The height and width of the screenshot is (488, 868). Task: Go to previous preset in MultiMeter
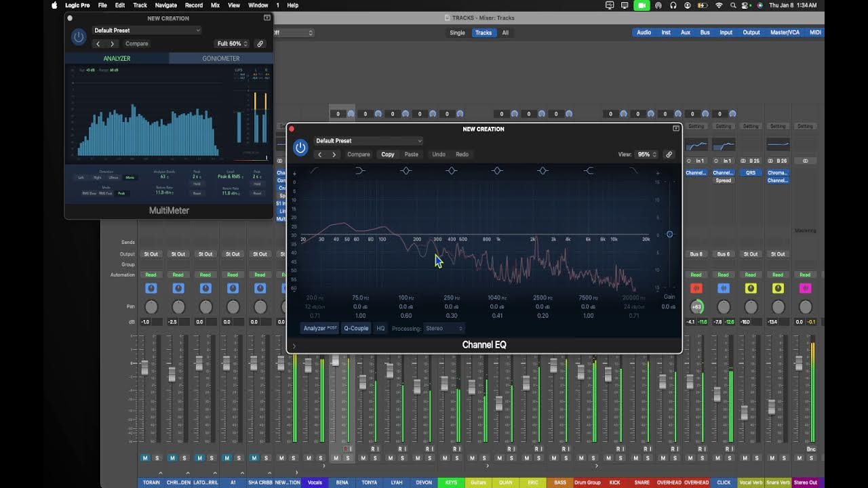98,43
